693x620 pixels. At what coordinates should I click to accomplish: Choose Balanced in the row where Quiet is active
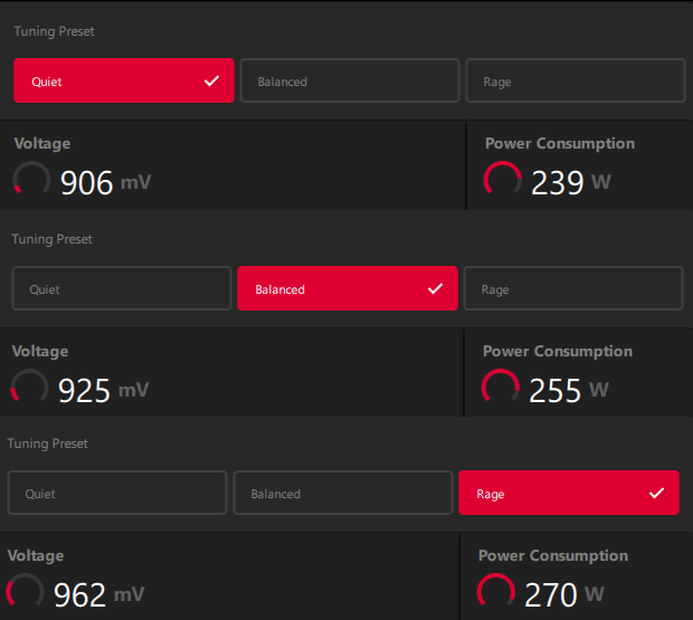click(350, 80)
